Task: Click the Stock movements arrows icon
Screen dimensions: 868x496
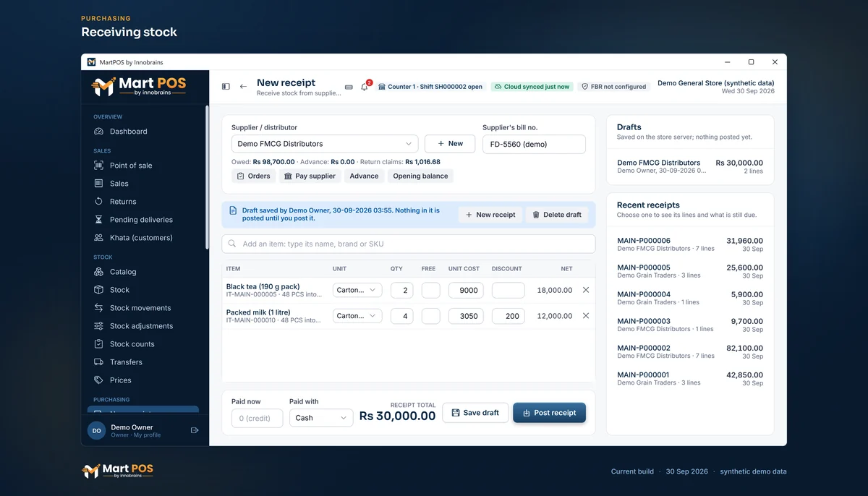Action: (98, 308)
